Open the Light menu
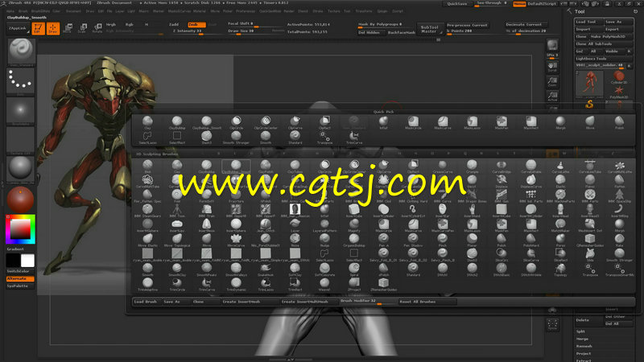 pyautogui.click(x=131, y=11)
